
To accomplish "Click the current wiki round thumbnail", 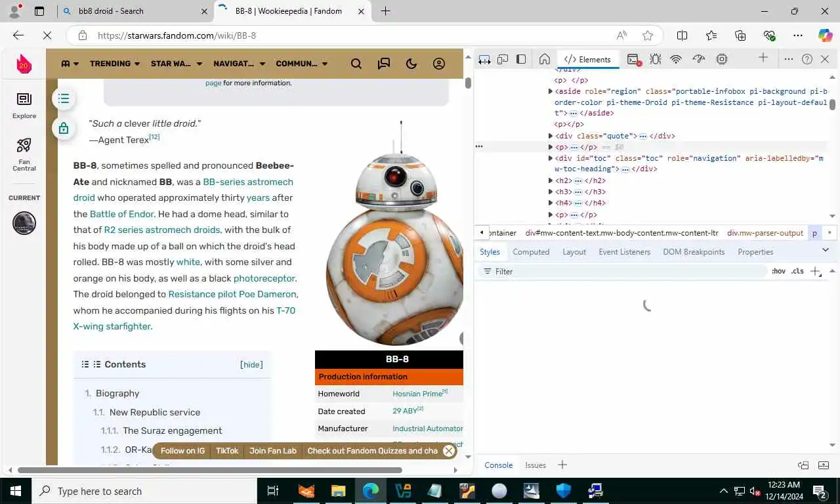I will pos(24,223).
